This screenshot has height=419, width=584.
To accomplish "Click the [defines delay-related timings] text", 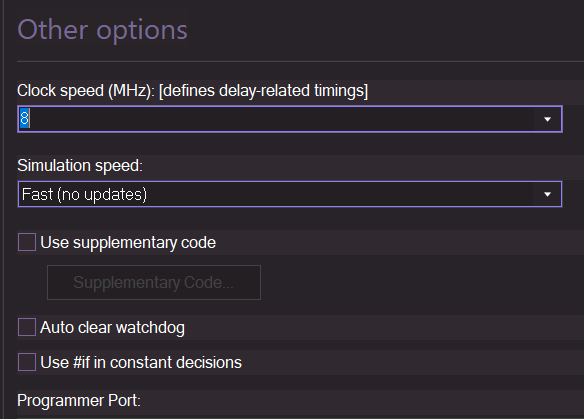I will pos(263,91).
